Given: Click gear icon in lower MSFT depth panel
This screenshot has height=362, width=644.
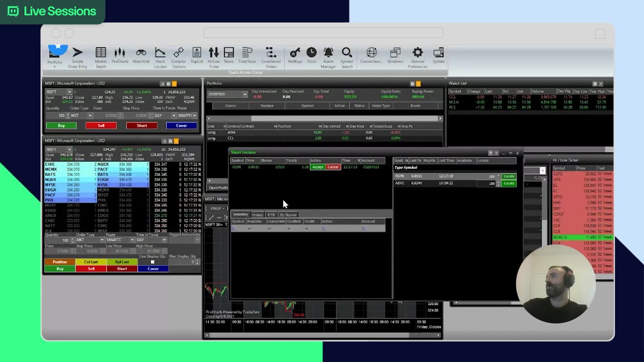Looking at the screenshot, I should tap(170, 141).
